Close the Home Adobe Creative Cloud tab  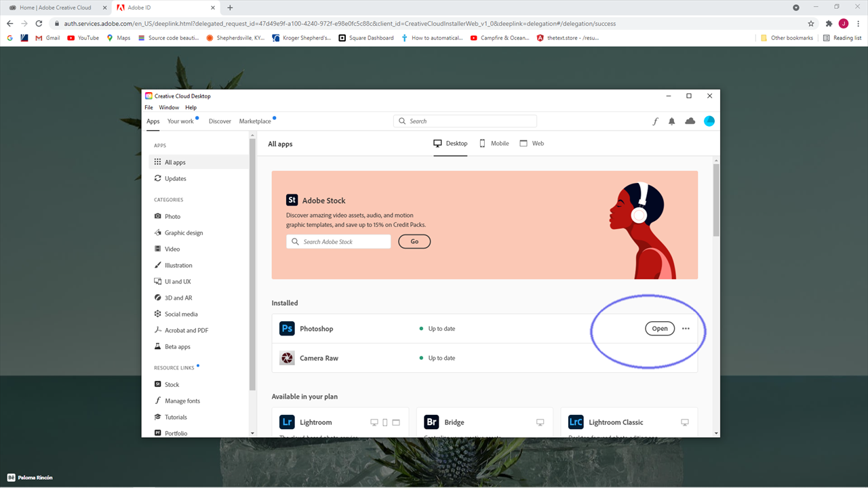104,7
